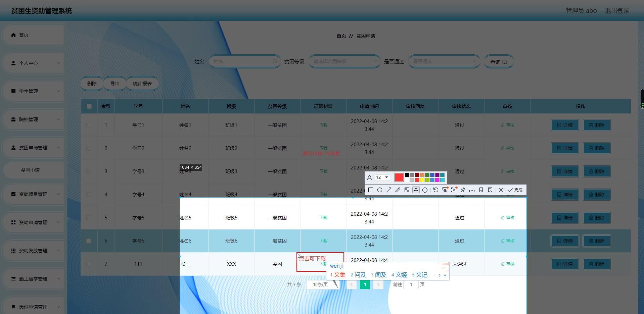The height and width of the screenshot is (314, 644).
Task: Pick the magenta color swatch
Action: tap(438, 180)
